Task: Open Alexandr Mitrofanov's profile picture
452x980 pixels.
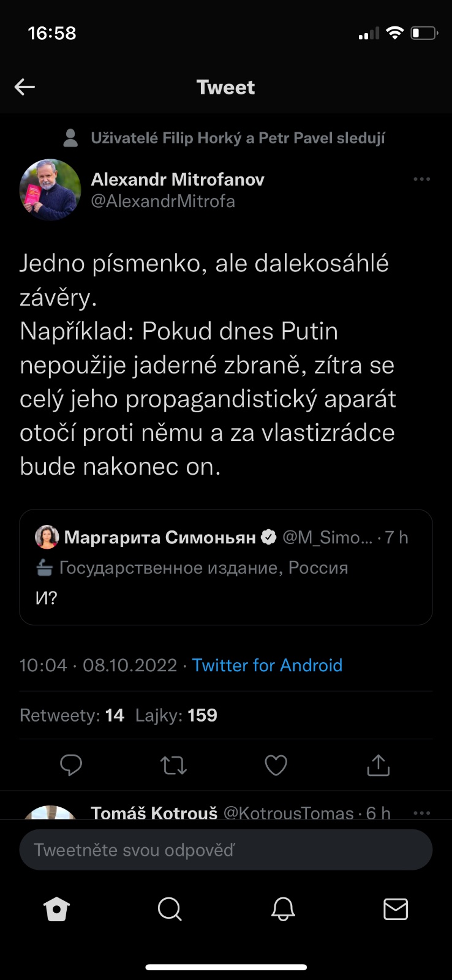Action: 50,190
